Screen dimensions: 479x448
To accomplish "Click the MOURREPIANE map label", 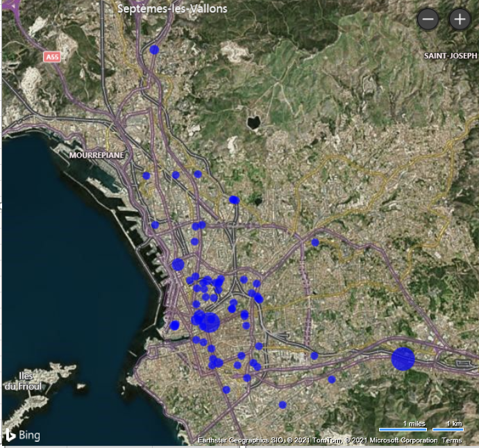I will [96, 155].
